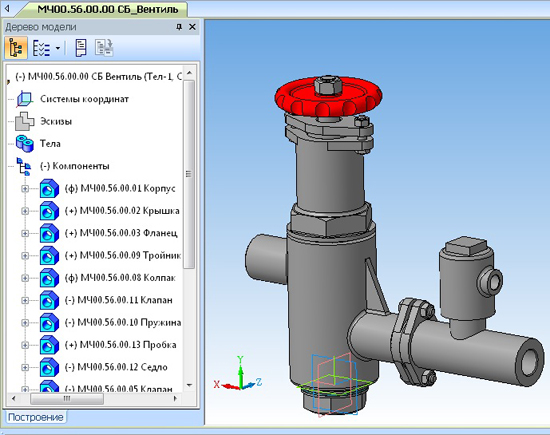This screenshot has width=550, height=435.
Task: Select the МЧ00.56.00.13 Пробка label
Action: (120, 345)
